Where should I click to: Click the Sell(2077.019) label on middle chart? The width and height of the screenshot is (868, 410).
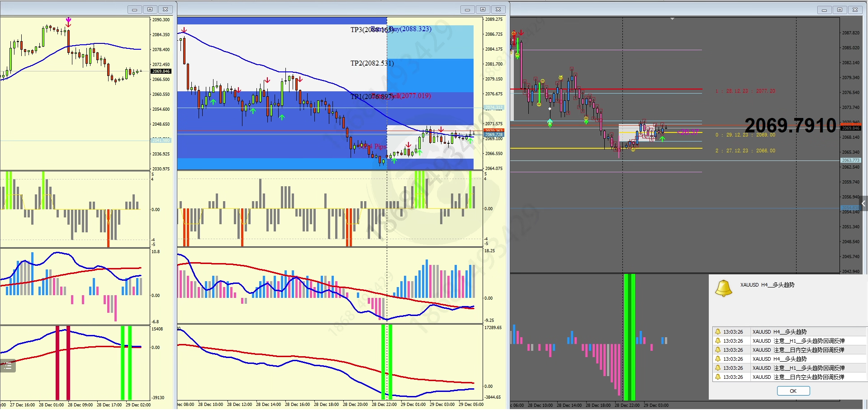pyautogui.click(x=410, y=96)
